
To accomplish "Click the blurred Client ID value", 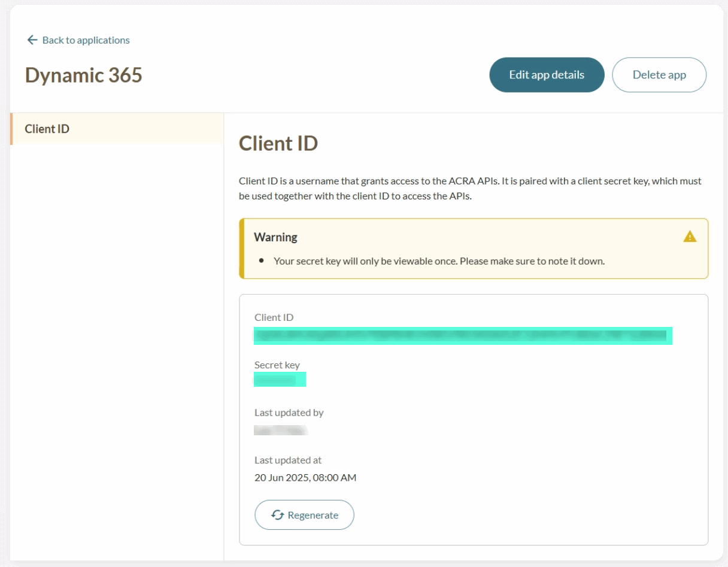I will tap(463, 335).
